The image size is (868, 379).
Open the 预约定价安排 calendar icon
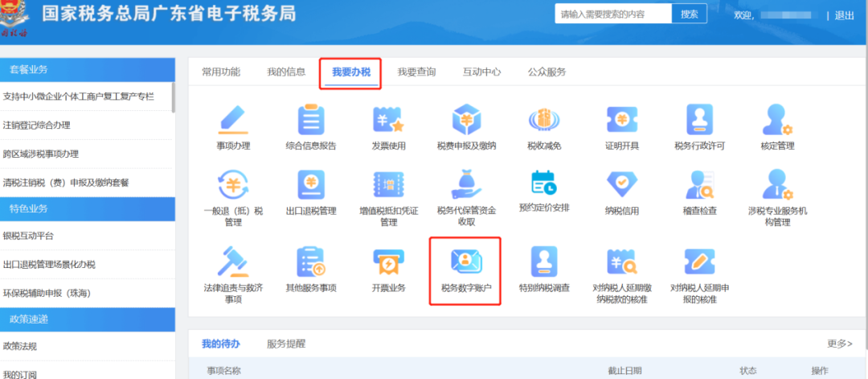(544, 184)
